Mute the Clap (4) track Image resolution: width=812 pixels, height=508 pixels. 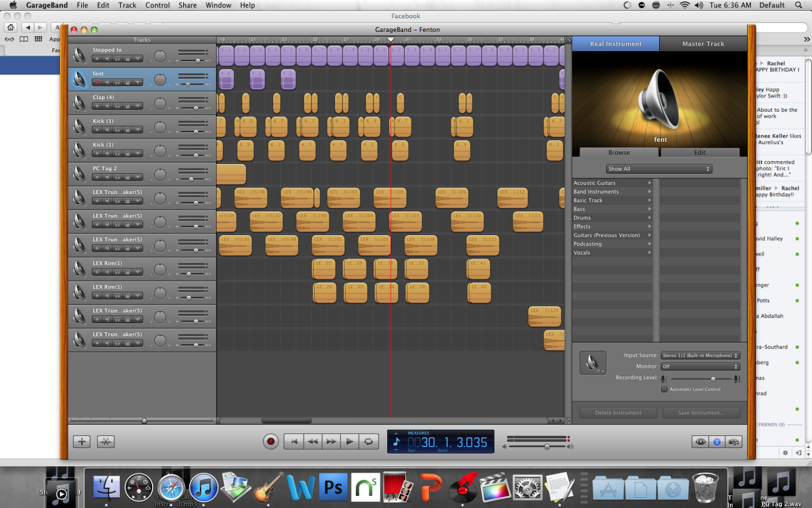[x=107, y=106]
